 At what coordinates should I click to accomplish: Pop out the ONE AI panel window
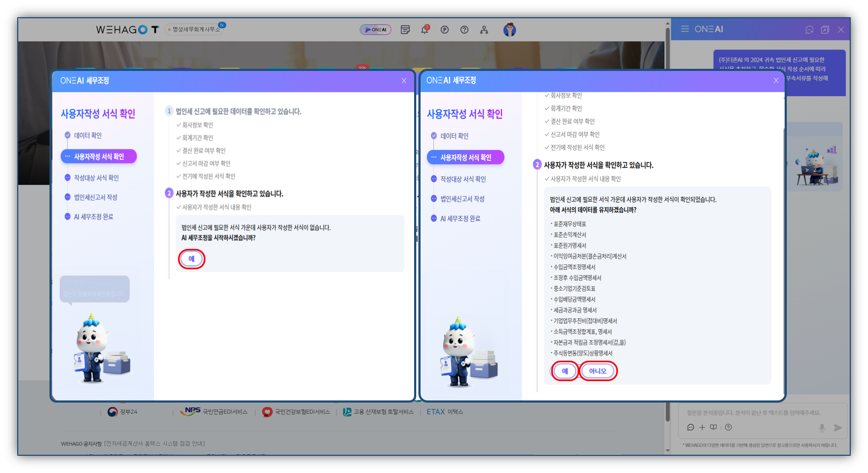click(825, 30)
